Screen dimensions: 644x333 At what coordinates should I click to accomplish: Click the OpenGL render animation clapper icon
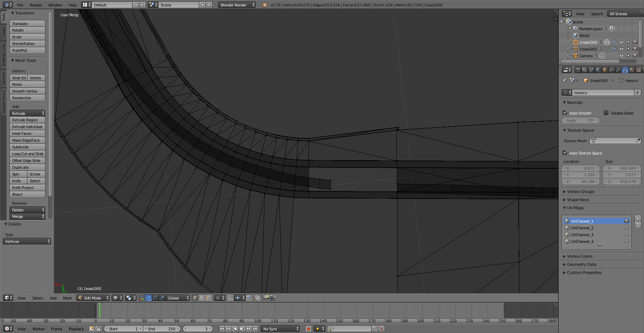(273, 298)
